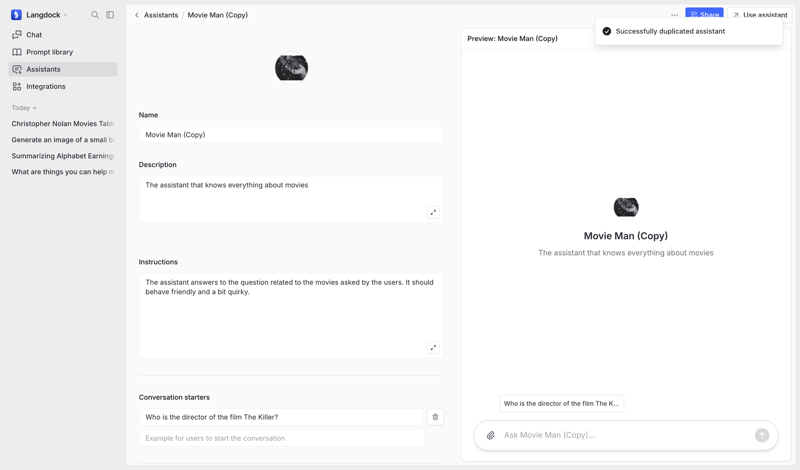Click the Movie Man (Copy) breadcrumb
The width and height of the screenshot is (800, 470).
point(217,15)
